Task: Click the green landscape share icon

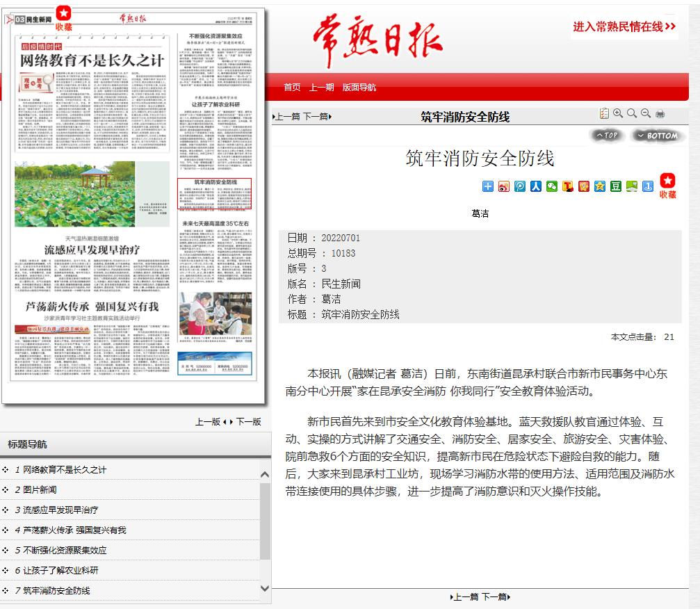Action: [632, 186]
